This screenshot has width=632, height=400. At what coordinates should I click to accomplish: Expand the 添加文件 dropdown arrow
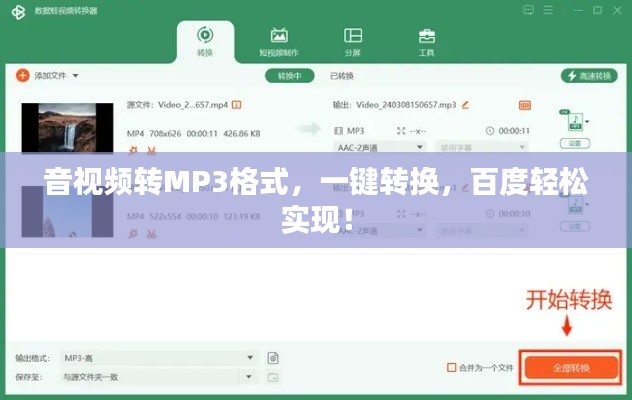click(x=75, y=75)
